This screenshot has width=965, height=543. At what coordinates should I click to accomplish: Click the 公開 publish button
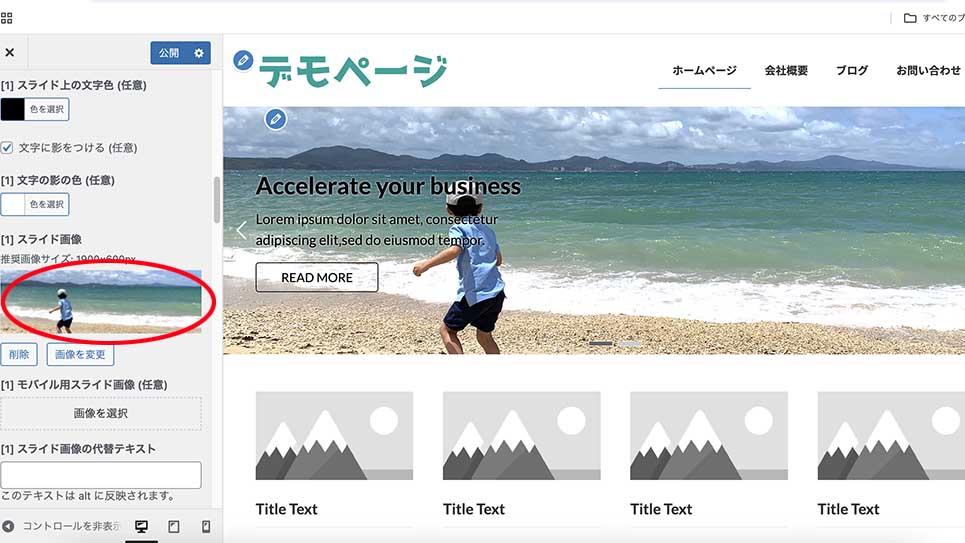click(x=169, y=53)
